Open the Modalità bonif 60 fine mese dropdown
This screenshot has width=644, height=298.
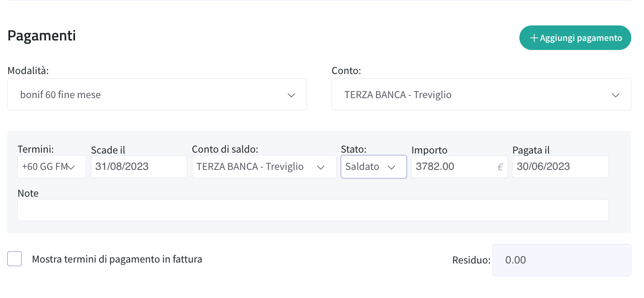(x=157, y=94)
